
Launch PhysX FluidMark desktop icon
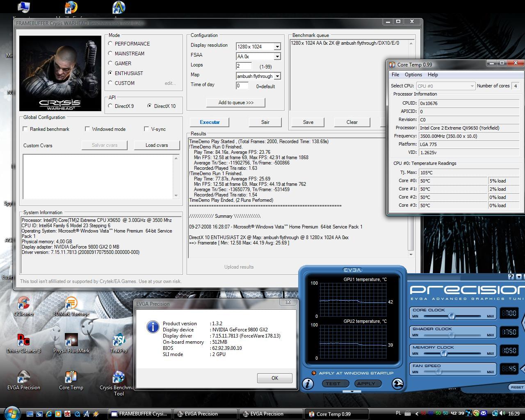click(71, 343)
